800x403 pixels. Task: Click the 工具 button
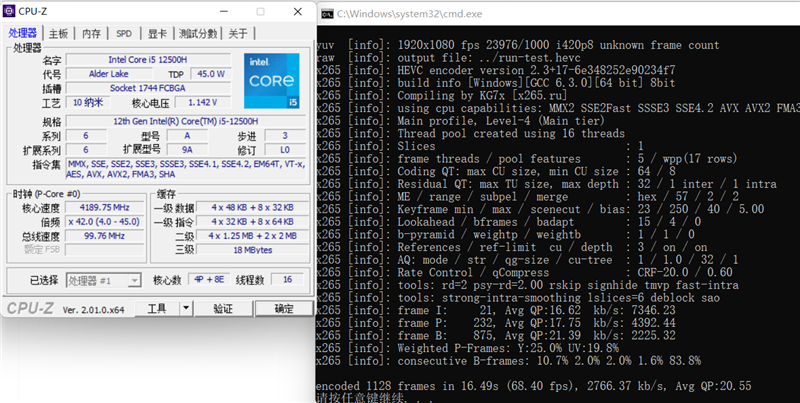(x=157, y=309)
